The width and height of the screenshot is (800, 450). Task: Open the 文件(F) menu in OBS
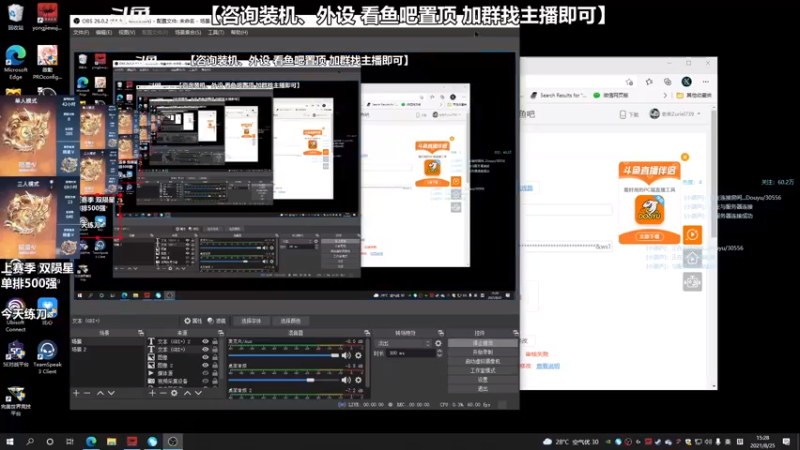(81, 32)
